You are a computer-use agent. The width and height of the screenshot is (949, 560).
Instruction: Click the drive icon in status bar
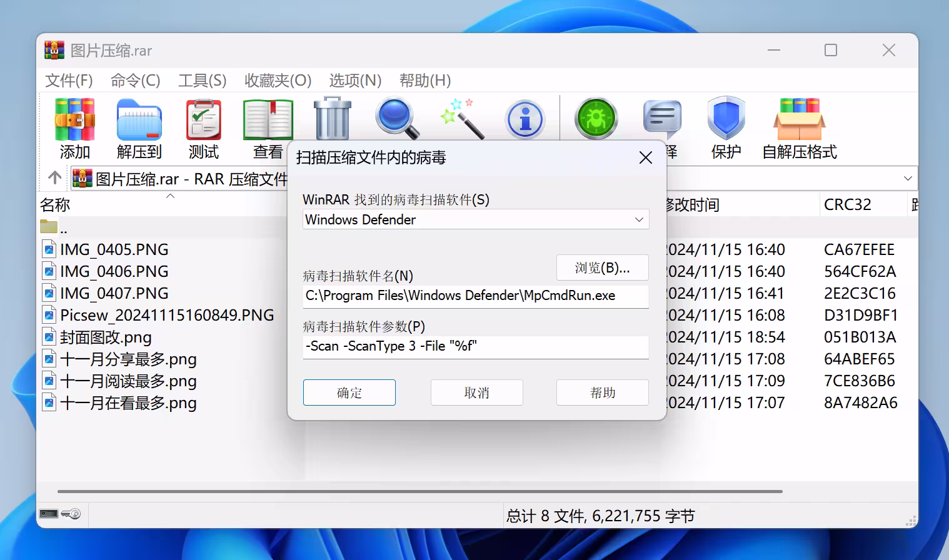[x=49, y=514]
